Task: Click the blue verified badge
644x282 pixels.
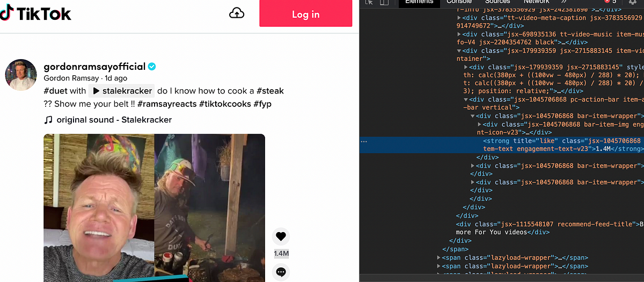Action: [x=152, y=67]
